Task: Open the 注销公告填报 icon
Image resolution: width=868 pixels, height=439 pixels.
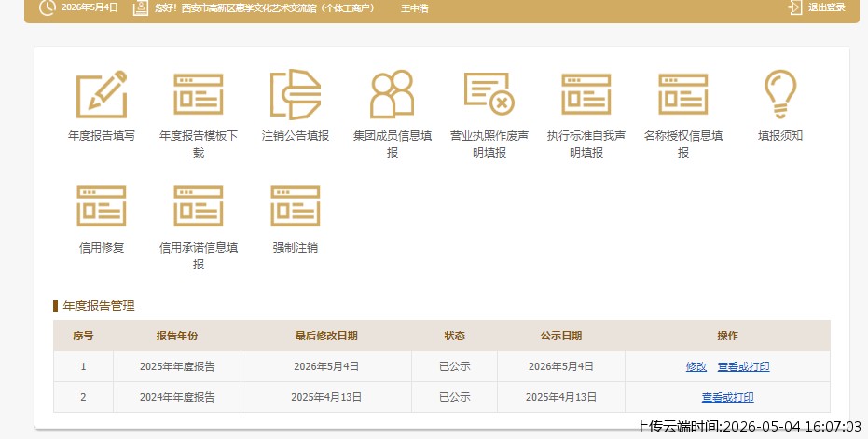Action: click(x=295, y=94)
